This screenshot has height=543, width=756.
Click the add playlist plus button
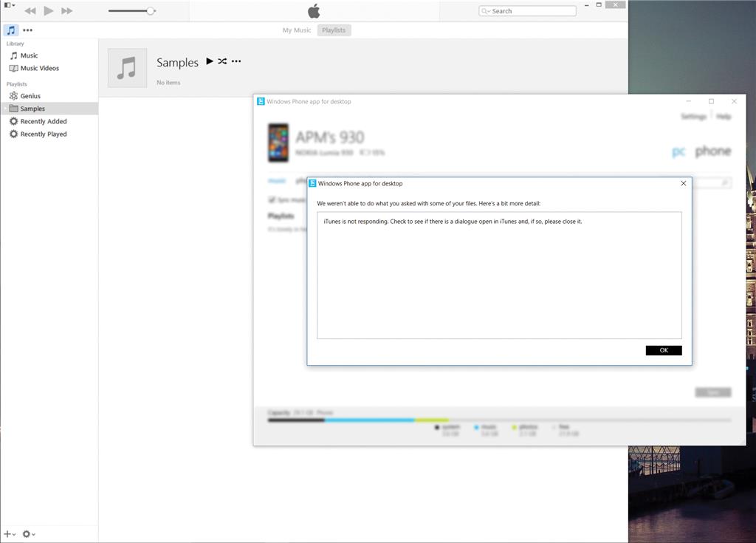pyautogui.click(x=9, y=534)
